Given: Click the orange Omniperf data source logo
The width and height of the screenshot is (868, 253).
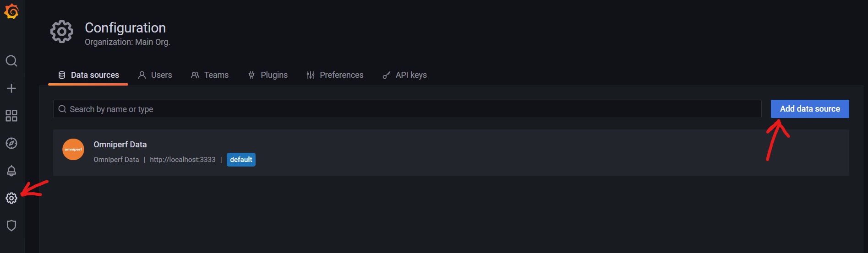Looking at the screenshot, I should tap(73, 150).
